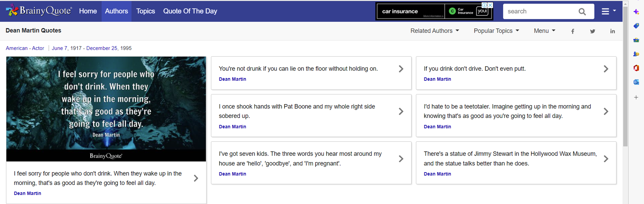Open arrow for 'You're not drunk' quote
644x204 pixels.
point(401,69)
